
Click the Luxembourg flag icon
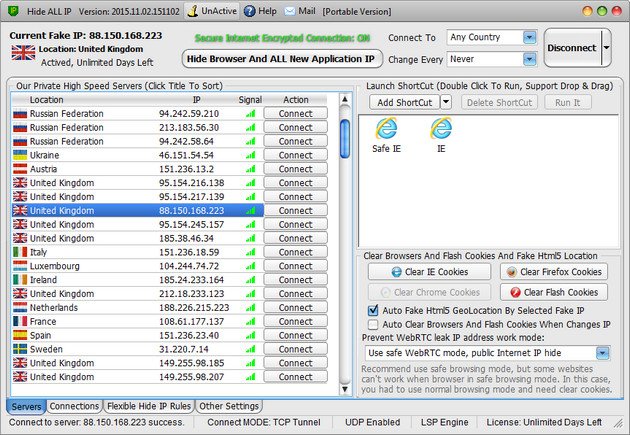tap(20, 266)
